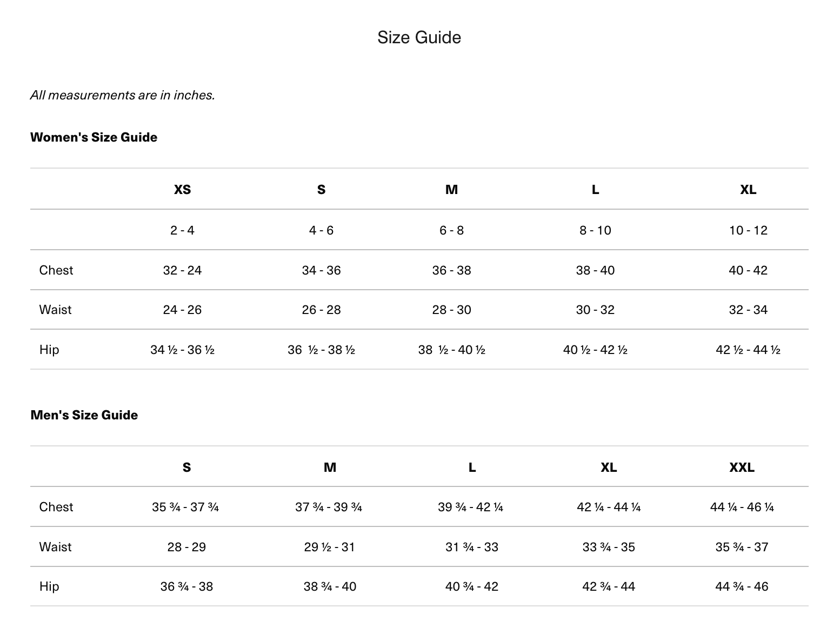Viewport: 840px width, 641px height.
Task: Click the 40 ½ - 42 ½ hip value
Action: click(595, 350)
